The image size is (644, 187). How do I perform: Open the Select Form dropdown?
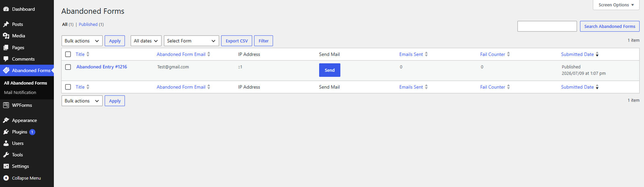click(192, 41)
